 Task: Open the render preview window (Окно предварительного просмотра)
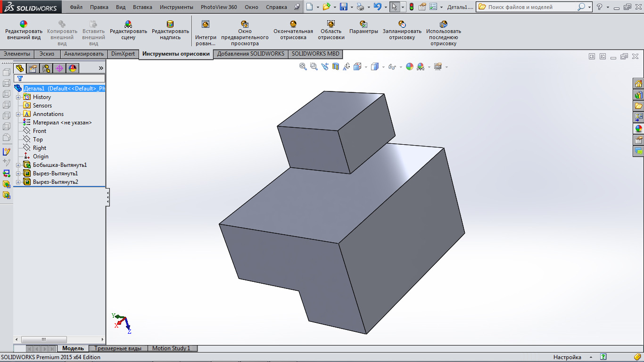(245, 25)
